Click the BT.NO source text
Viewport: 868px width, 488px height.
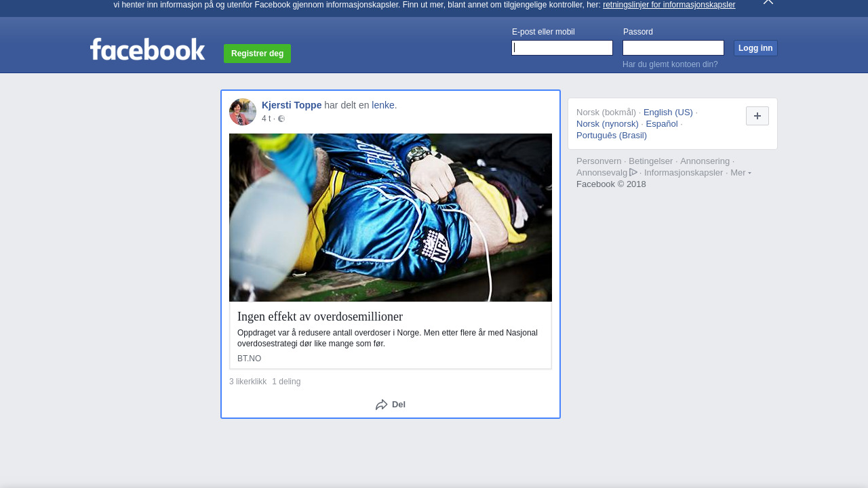(x=249, y=359)
